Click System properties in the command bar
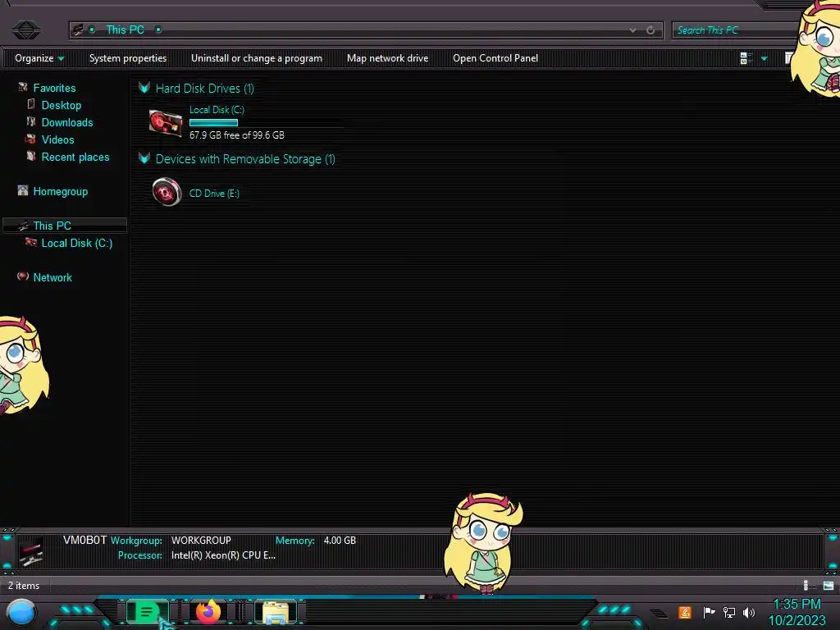This screenshot has height=630, width=840. (x=127, y=58)
